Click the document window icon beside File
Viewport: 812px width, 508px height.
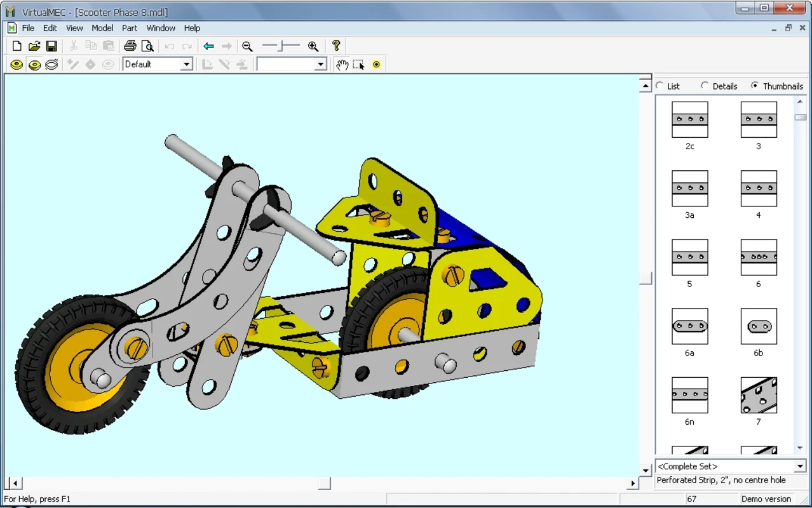11,28
